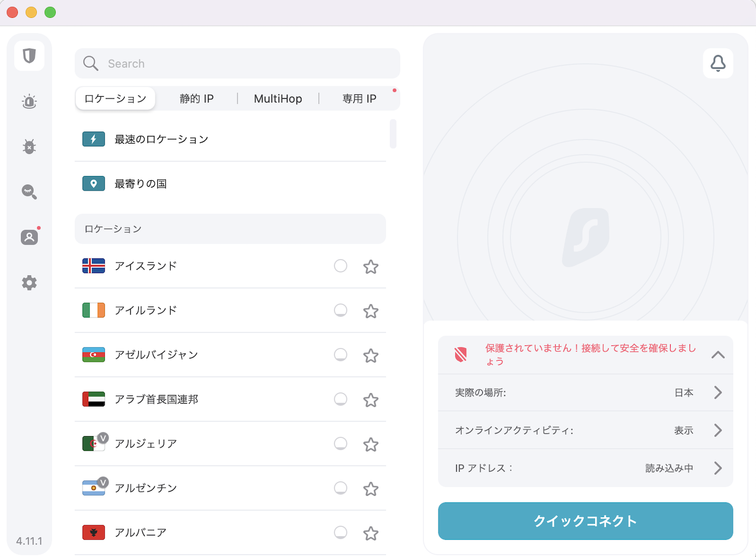Expand the 実際の場所 row chevron
756x557 pixels.
click(718, 392)
